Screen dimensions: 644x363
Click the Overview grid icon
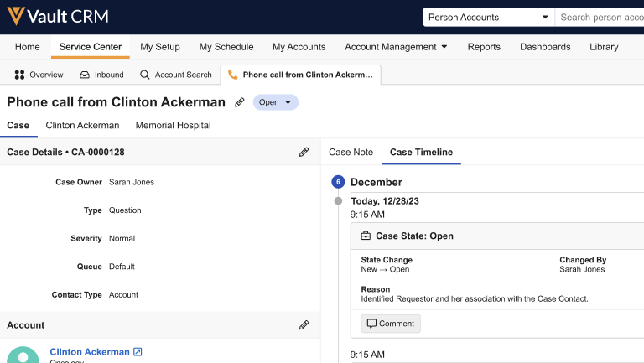click(19, 75)
